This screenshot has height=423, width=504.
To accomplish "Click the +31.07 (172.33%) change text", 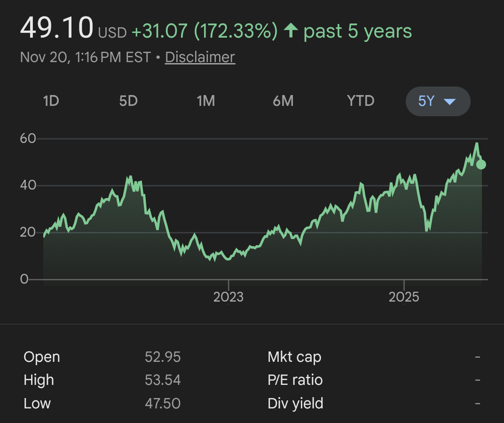I will (x=205, y=31).
